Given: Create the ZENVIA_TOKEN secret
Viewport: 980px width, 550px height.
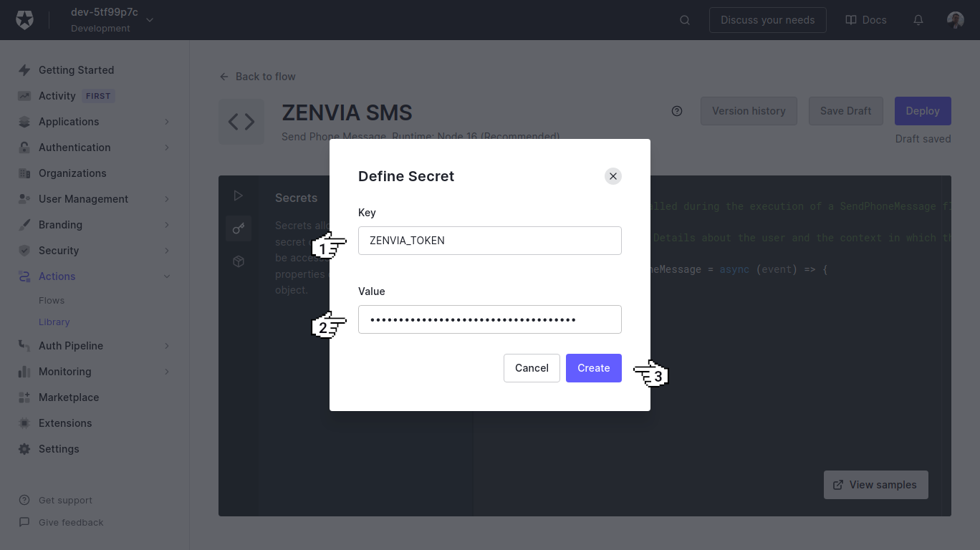Looking at the screenshot, I should (593, 367).
